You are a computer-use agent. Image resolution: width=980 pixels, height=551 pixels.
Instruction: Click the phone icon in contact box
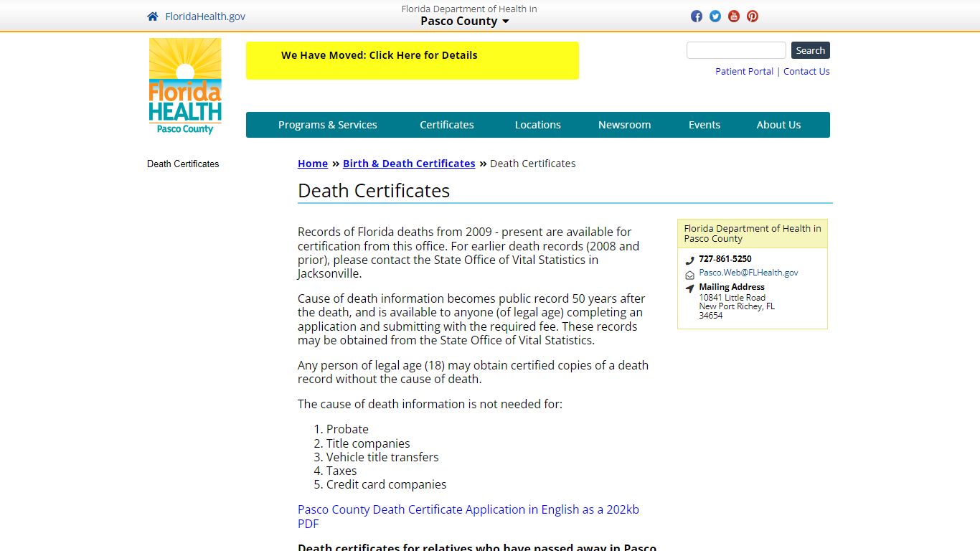[x=689, y=260]
